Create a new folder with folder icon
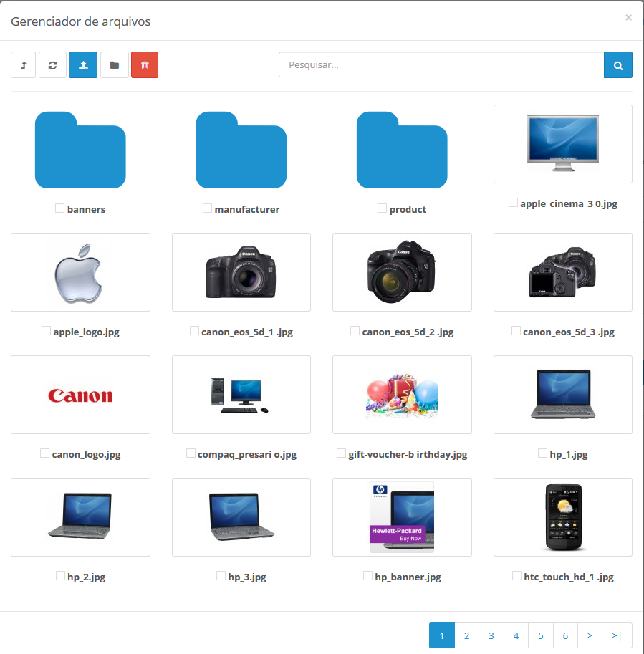 pyautogui.click(x=114, y=65)
